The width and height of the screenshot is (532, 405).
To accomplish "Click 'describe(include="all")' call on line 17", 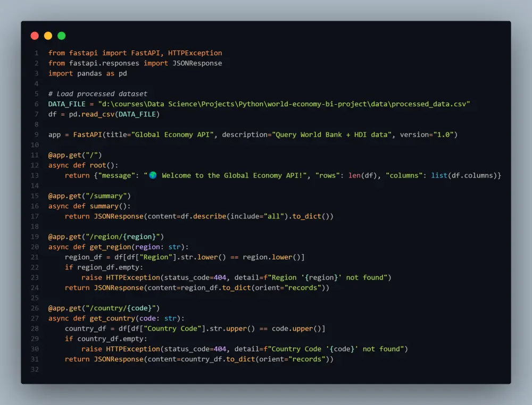I will [240, 216].
